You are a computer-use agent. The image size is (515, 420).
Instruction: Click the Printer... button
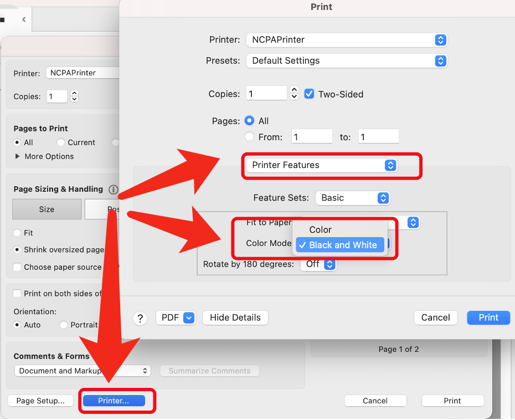[114, 401]
